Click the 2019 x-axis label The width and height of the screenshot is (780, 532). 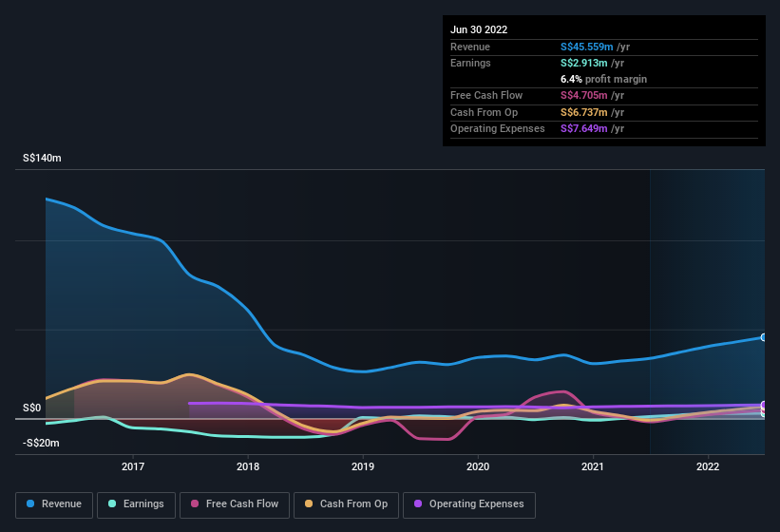pos(363,466)
